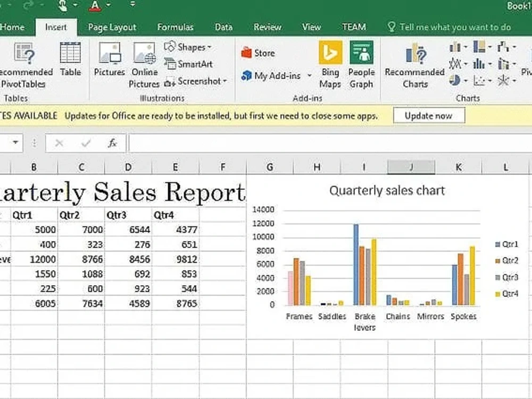Switch to the View tab

(x=311, y=27)
